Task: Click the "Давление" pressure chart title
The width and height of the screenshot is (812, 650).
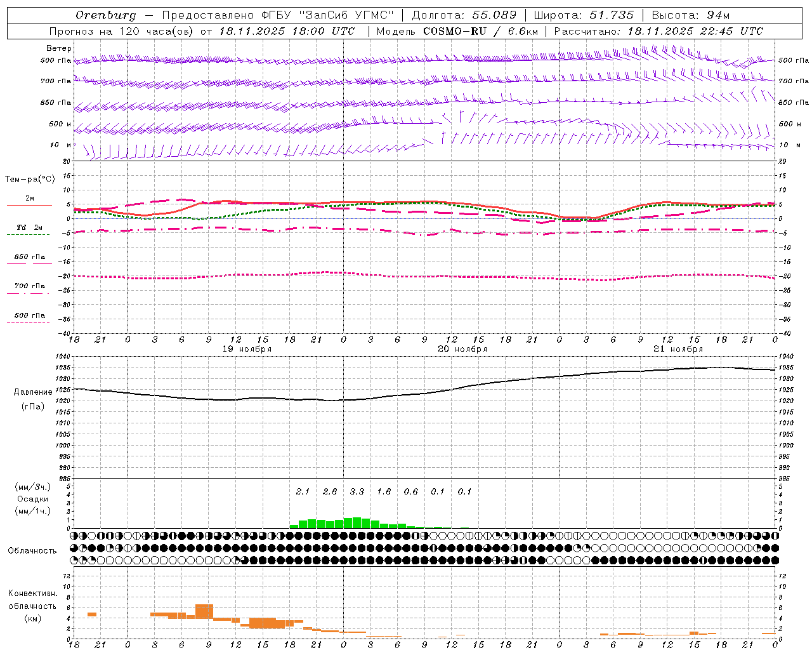Action: coord(33,392)
